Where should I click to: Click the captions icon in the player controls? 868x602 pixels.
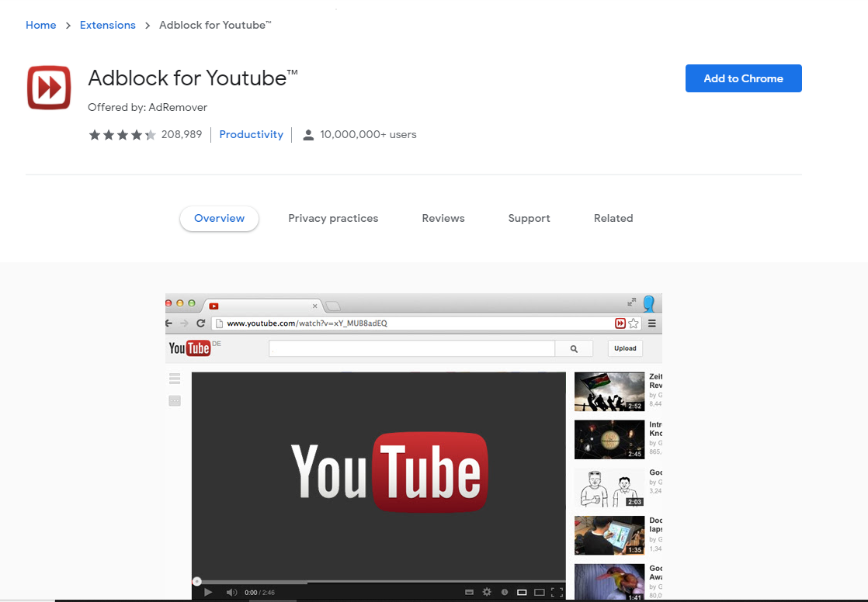click(470, 592)
